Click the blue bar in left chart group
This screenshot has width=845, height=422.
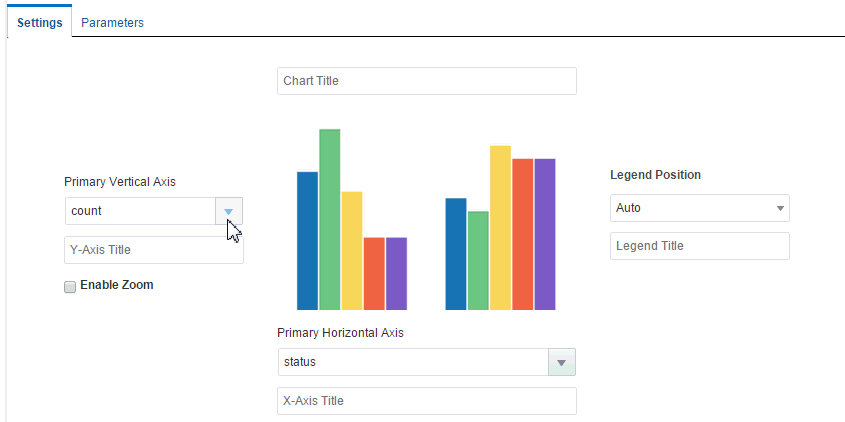click(x=307, y=240)
